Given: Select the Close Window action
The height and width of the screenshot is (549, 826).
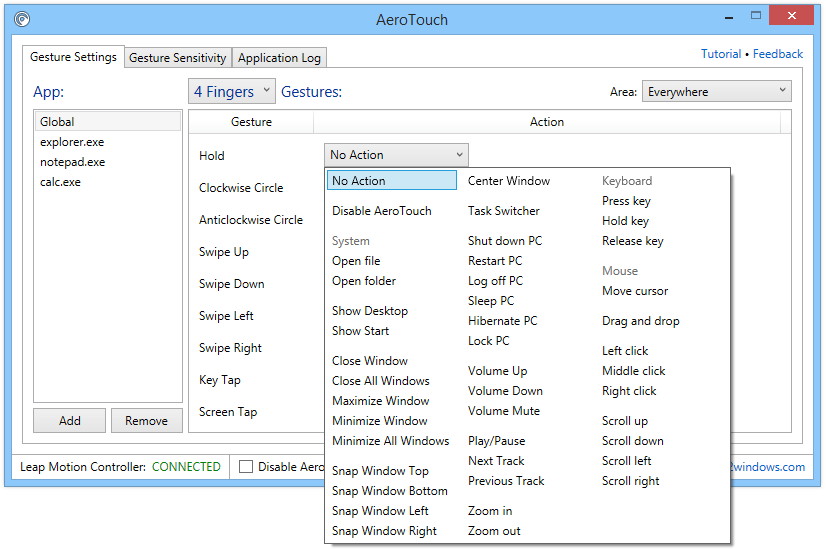Looking at the screenshot, I should 370,361.
